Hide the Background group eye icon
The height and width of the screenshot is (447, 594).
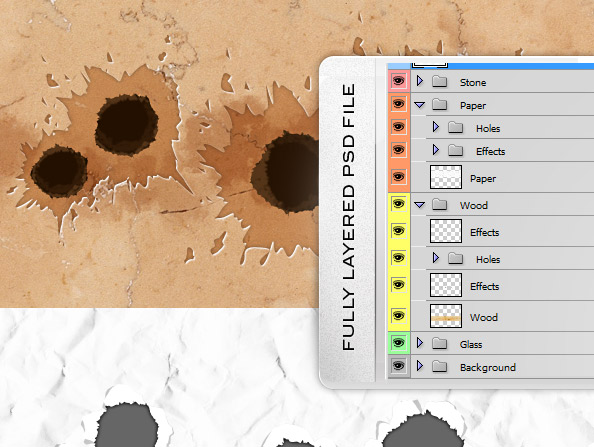pyautogui.click(x=399, y=366)
